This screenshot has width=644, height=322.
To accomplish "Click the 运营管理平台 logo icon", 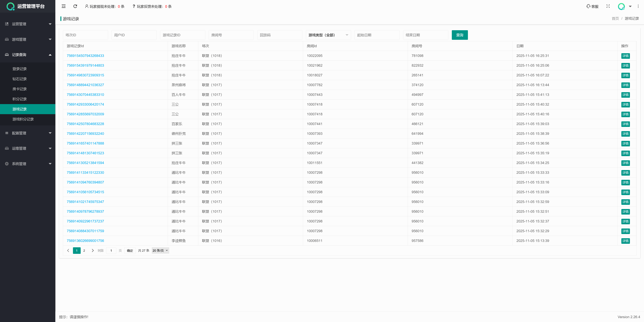I will (x=11, y=6).
